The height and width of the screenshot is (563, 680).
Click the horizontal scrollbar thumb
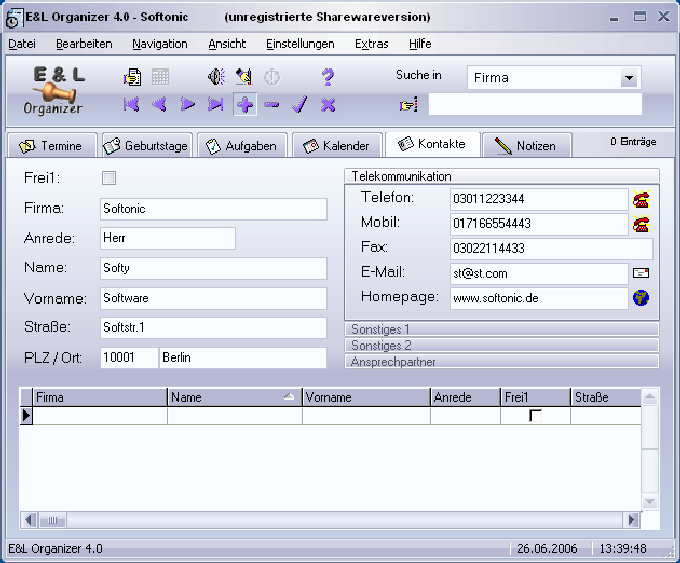(x=52, y=520)
